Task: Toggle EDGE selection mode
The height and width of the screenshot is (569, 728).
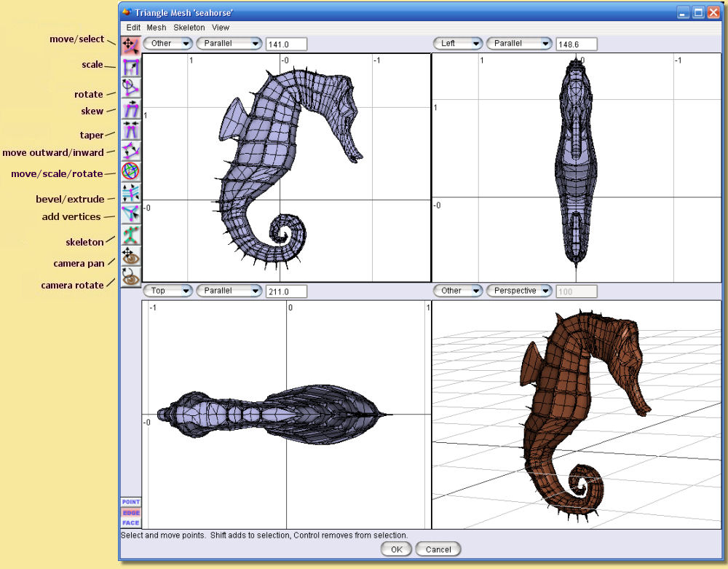Action: click(131, 512)
